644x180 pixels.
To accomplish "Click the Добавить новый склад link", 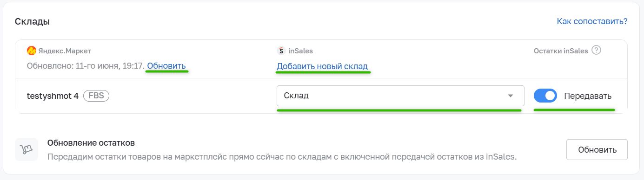I will (x=322, y=66).
